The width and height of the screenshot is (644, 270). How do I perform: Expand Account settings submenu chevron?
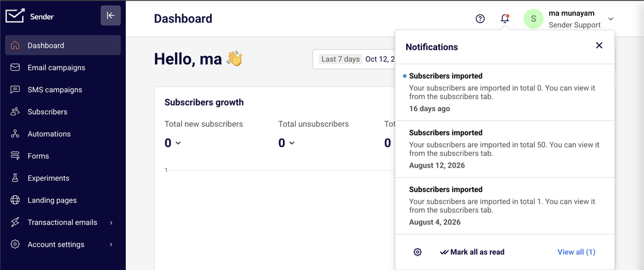(x=111, y=244)
